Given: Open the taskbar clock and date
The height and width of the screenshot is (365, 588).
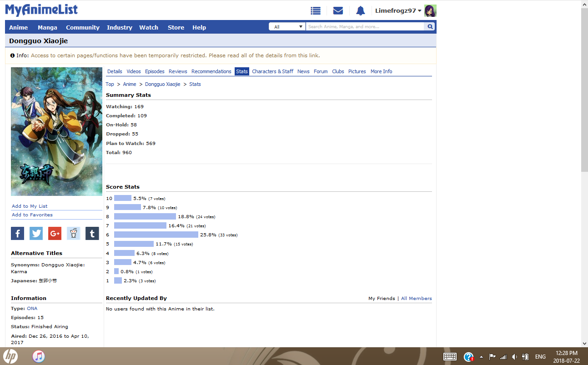Looking at the screenshot, I should (x=566, y=357).
